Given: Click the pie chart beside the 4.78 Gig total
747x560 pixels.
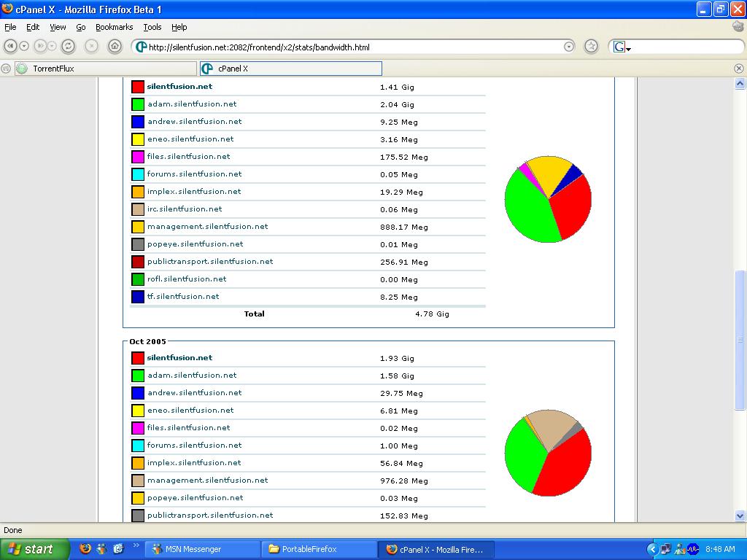Looking at the screenshot, I should (x=548, y=199).
